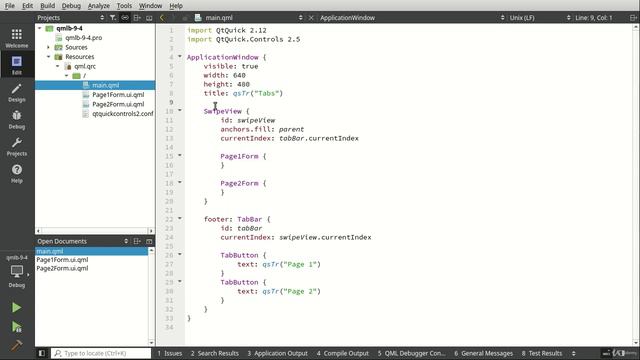The width and height of the screenshot is (640, 360).
Task: Select qtquickcontrols2.conf in project tree
Action: tap(122, 113)
